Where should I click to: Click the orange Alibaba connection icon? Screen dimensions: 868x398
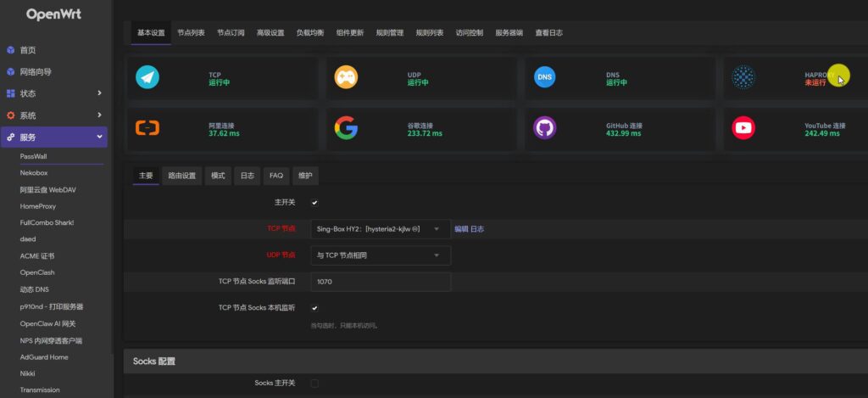pyautogui.click(x=147, y=128)
